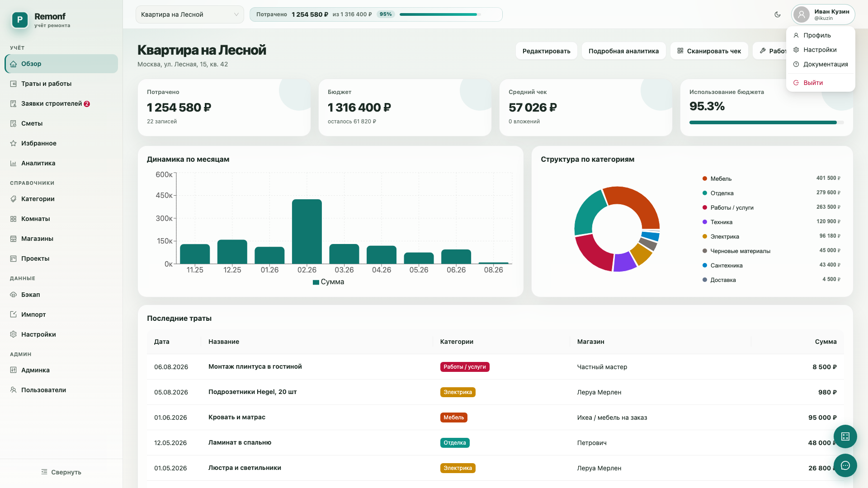Open Категории reference list
This screenshot has height=488, width=868.
[x=61, y=199]
